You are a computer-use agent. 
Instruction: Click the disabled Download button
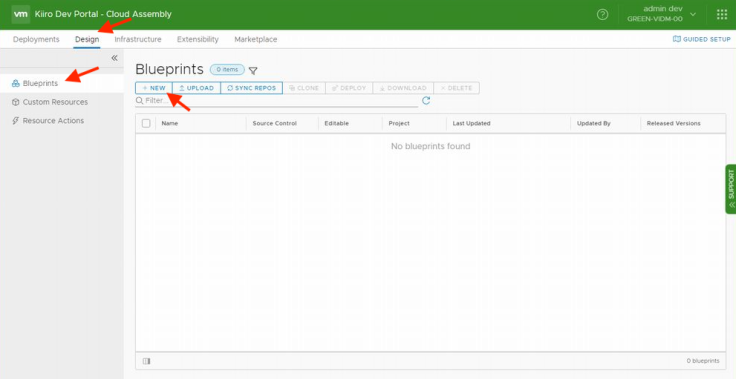tap(403, 88)
